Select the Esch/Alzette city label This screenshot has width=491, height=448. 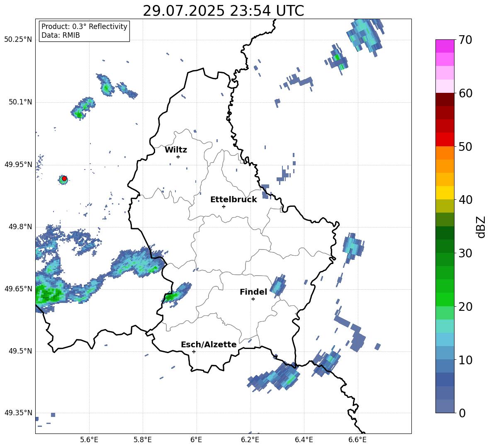coord(209,344)
